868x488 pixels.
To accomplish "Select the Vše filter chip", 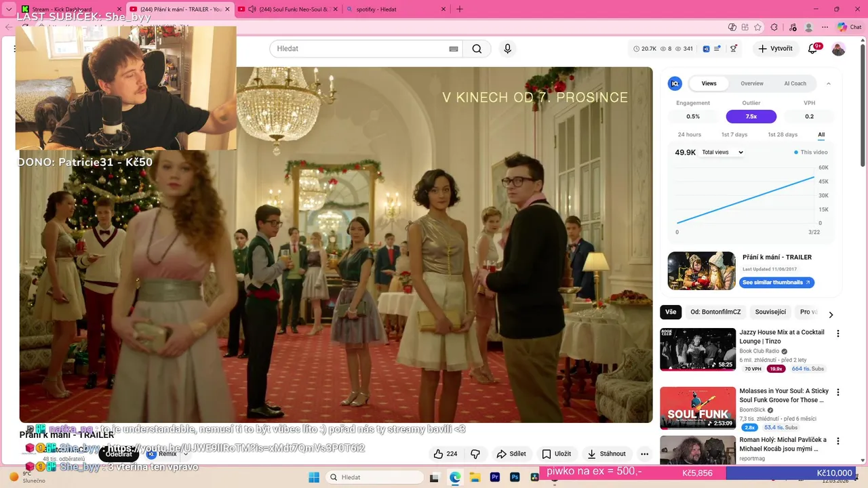I will [x=671, y=312].
